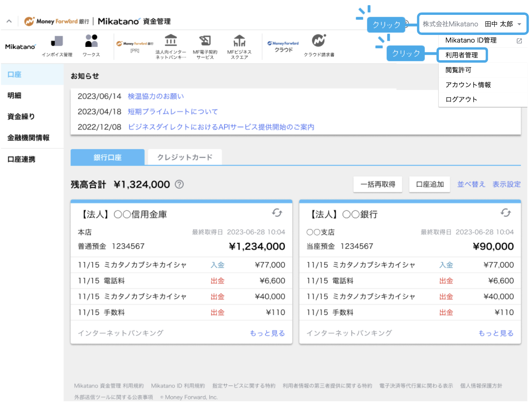Screen dimensions: 532x404
Task: Click もっと見る on ○○信用金庫 card
Action: tap(267, 333)
